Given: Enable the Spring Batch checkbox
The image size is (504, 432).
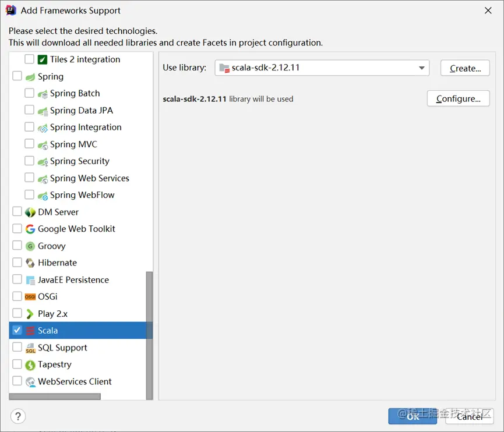Looking at the screenshot, I should point(29,93).
